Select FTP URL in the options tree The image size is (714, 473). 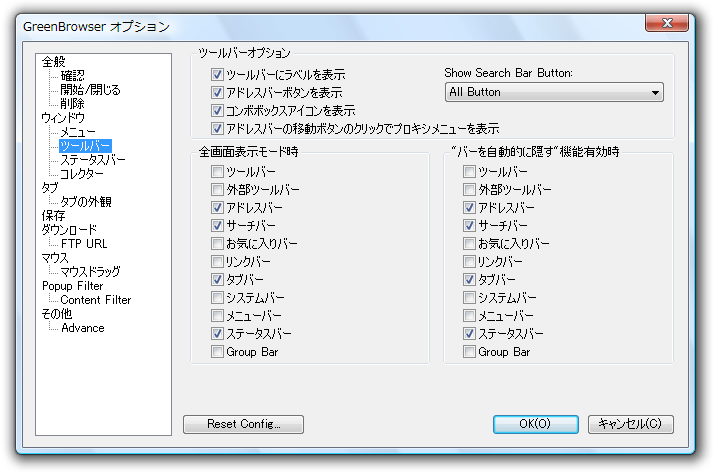tap(84, 244)
